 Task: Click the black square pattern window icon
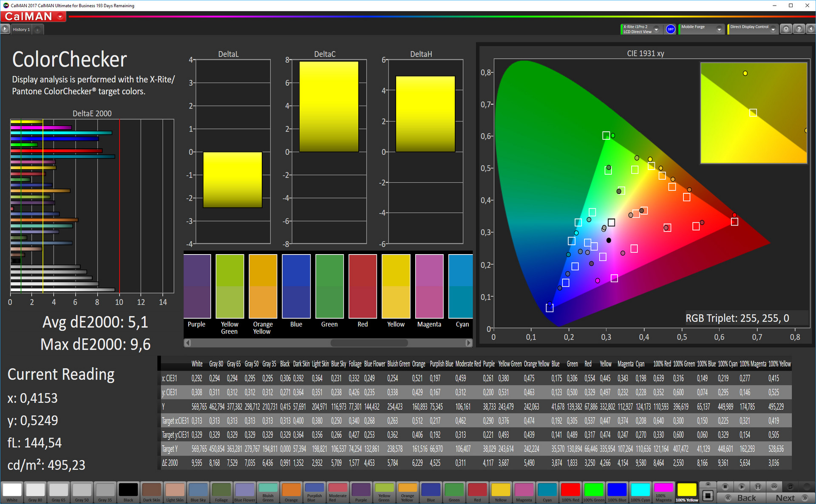tap(708, 496)
